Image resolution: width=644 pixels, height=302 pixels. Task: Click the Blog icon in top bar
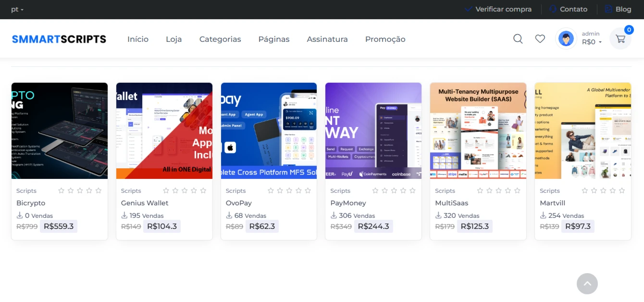coord(608,9)
